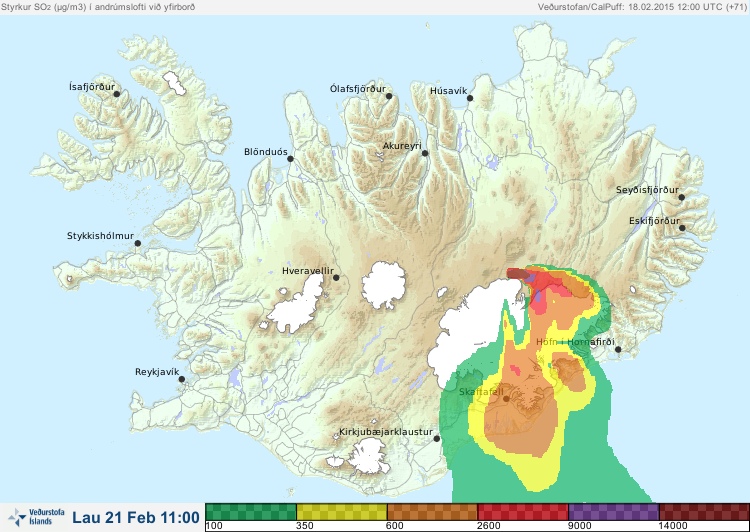Click the 'Lau 21 Feb 11:00' forecast time

[x=136, y=517]
